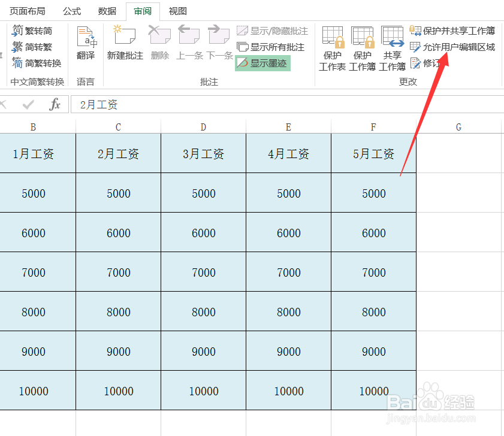This screenshot has height=436, width=504.
Task: Toggle 显示墨迹 (Show Ink)
Action: click(x=262, y=63)
